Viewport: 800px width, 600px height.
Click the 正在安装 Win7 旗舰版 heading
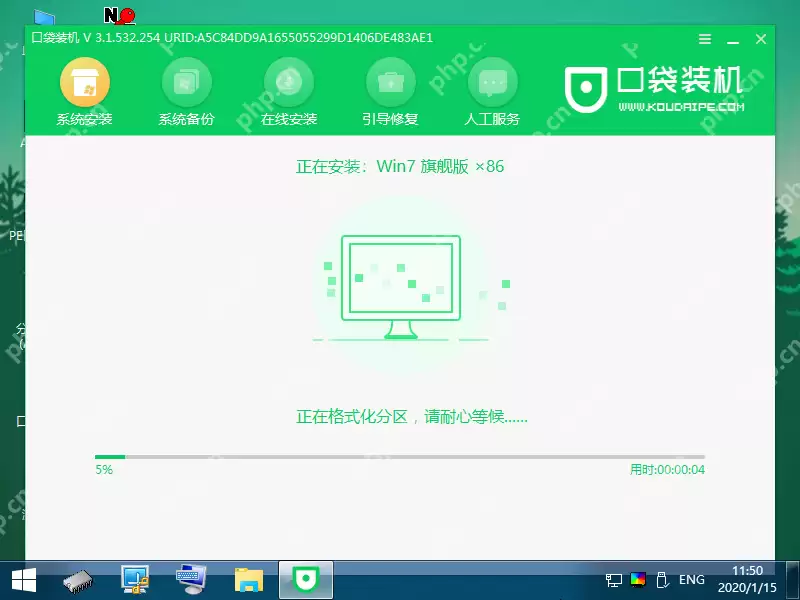(x=401, y=167)
